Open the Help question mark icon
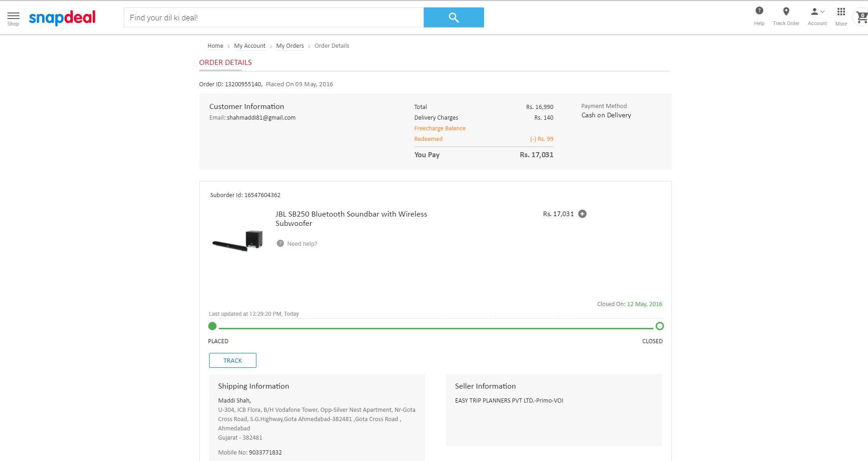868x461 pixels. [x=759, y=11]
